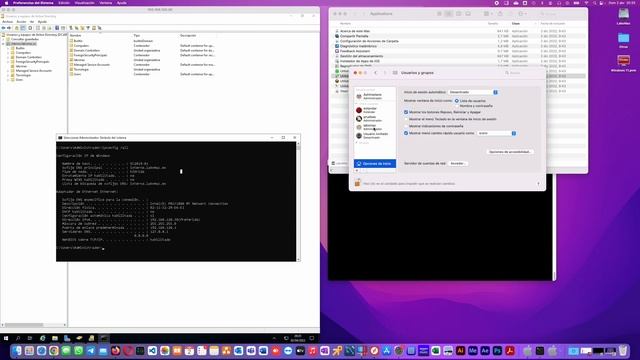Expand the Builtin node in the tree

point(8,48)
